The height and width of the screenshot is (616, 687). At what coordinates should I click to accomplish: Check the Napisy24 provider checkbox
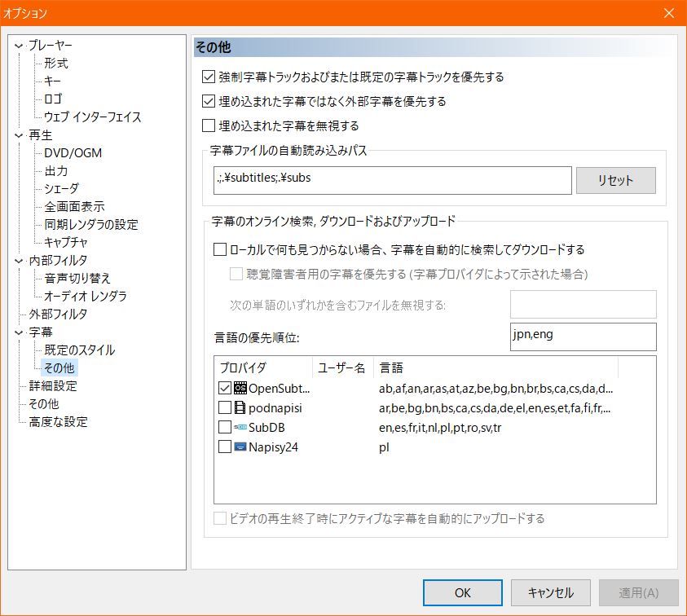coord(225,447)
